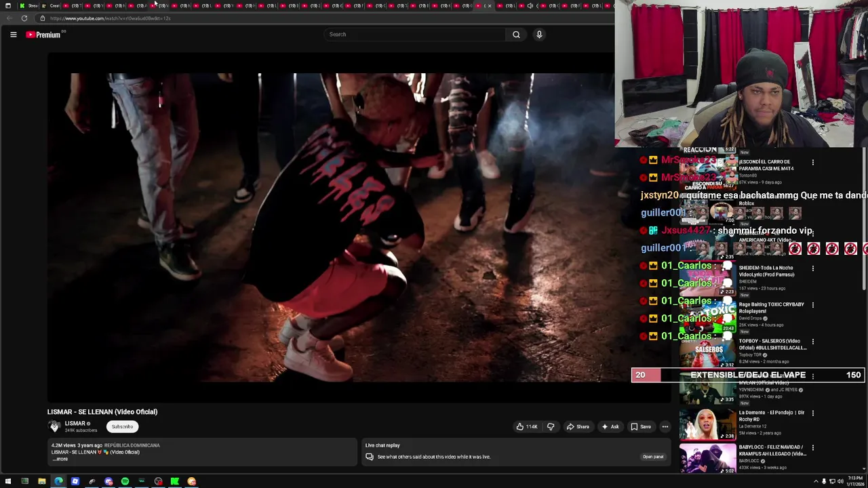Image resolution: width=868 pixels, height=488 pixels.
Task: Like the video showing 114K likes
Action: point(527,426)
